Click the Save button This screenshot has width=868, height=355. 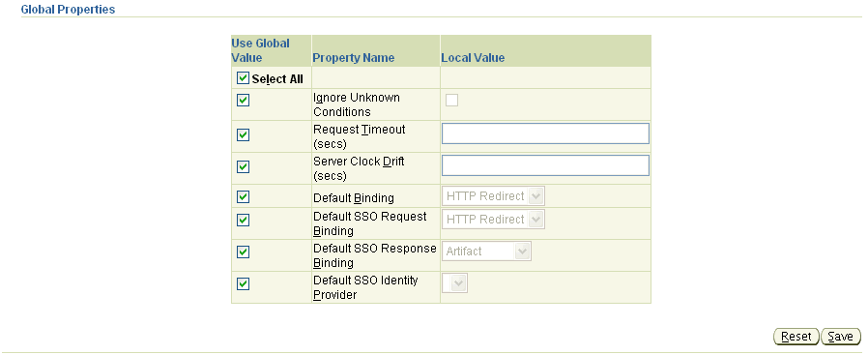(840, 337)
